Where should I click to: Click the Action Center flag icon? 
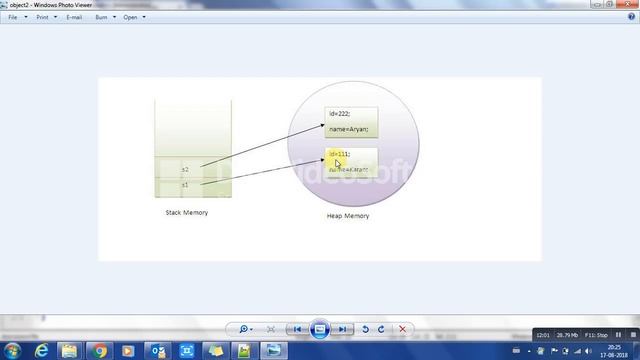click(554, 351)
